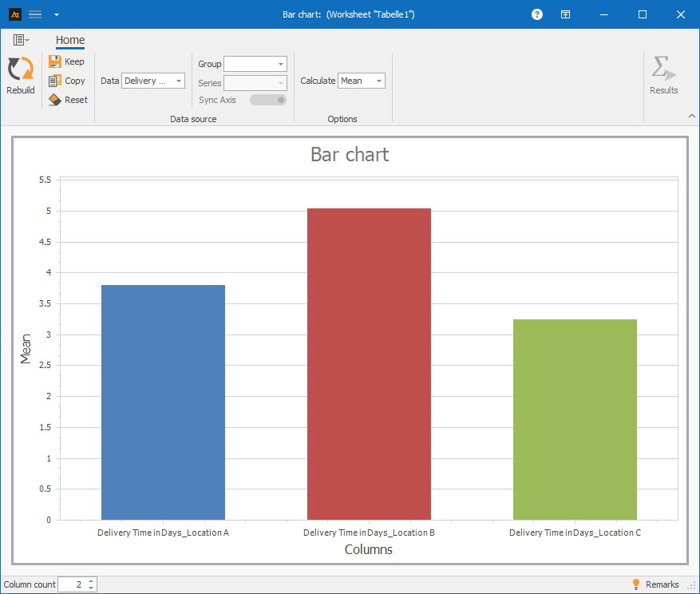Toggle the Sync Axis switch
This screenshot has width=700, height=594.
click(x=268, y=100)
